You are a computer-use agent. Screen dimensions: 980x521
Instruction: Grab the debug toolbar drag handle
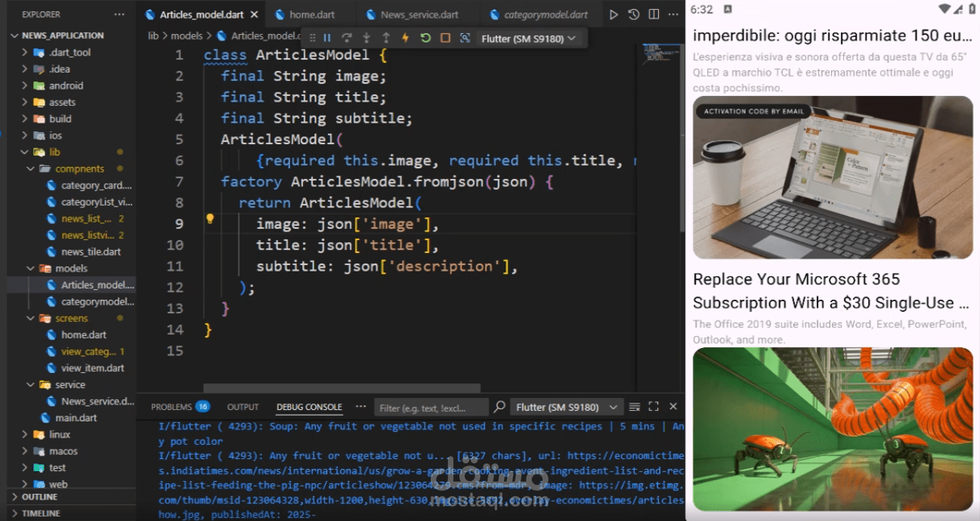[x=312, y=38]
